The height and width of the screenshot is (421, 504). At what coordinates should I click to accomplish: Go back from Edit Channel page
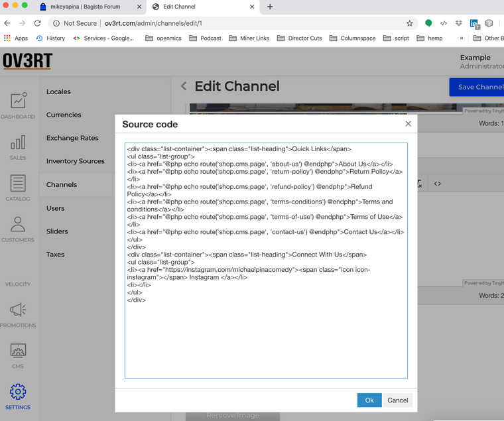click(x=184, y=86)
